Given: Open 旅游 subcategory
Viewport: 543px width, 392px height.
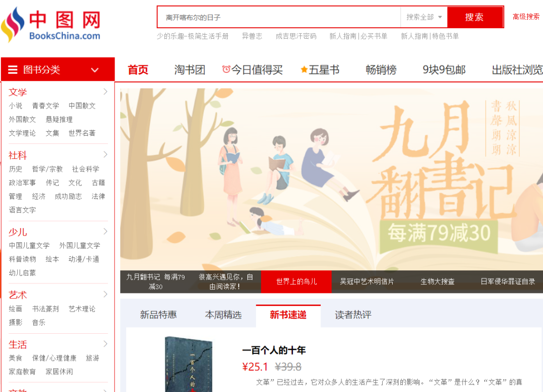Looking at the screenshot, I should click(93, 358).
